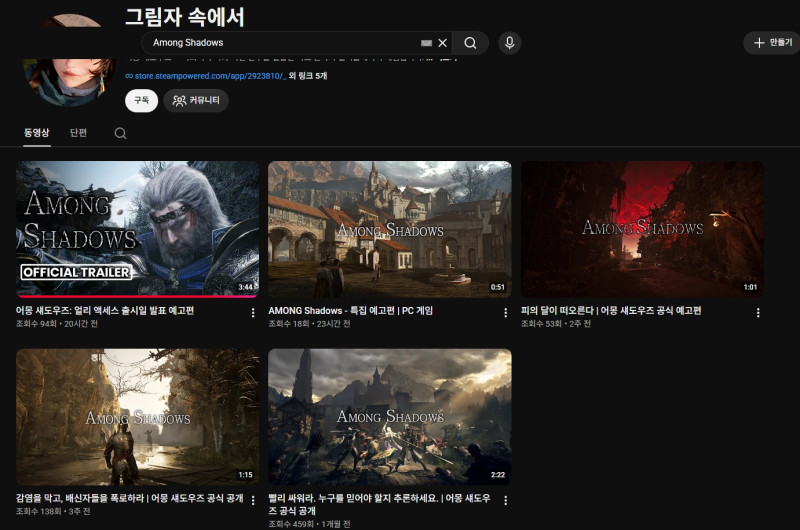
Task: Click the 조회수 53회 • 2주 전 text
Action: point(556,324)
